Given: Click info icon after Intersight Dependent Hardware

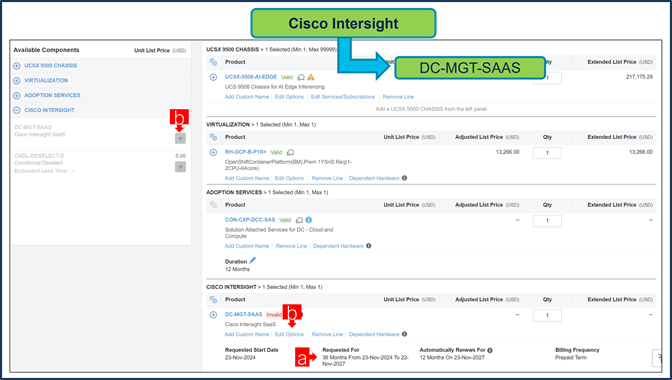Looking at the screenshot, I should pos(405,334).
